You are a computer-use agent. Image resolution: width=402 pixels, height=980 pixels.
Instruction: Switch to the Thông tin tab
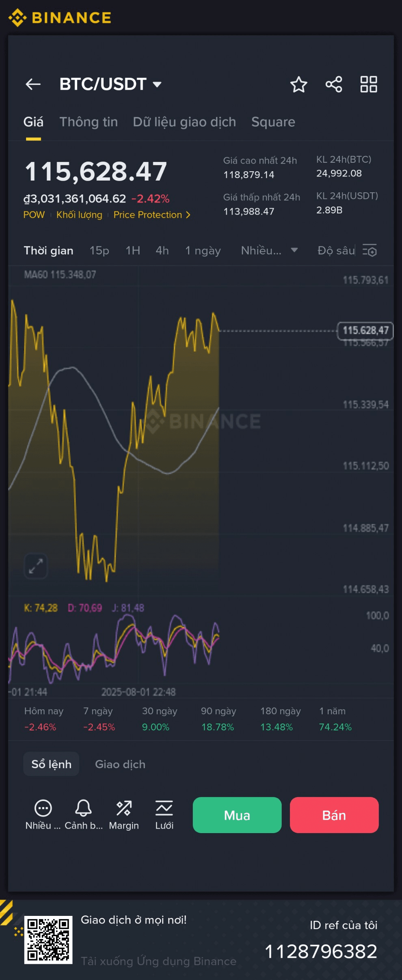pyautogui.click(x=89, y=122)
